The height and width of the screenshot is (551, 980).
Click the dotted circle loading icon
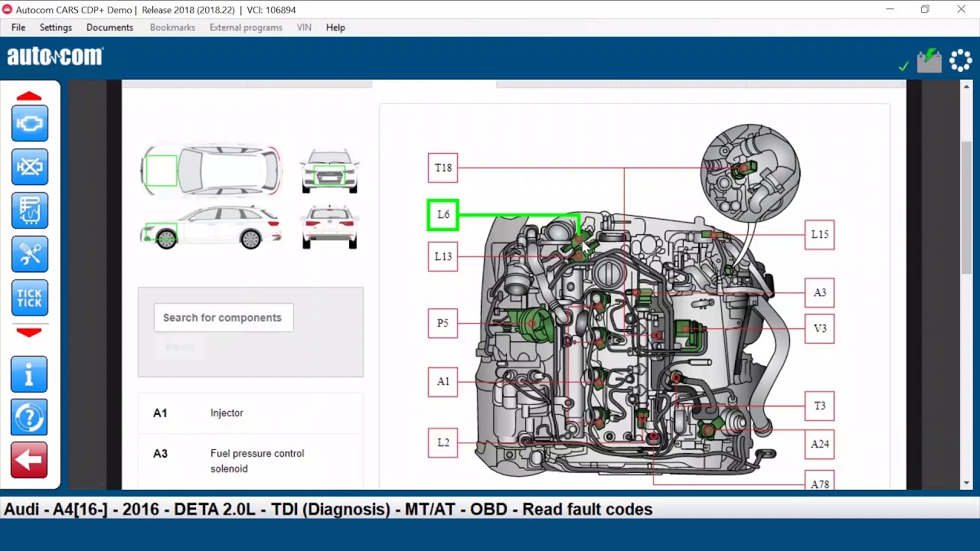pyautogui.click(x=961, y=60)
